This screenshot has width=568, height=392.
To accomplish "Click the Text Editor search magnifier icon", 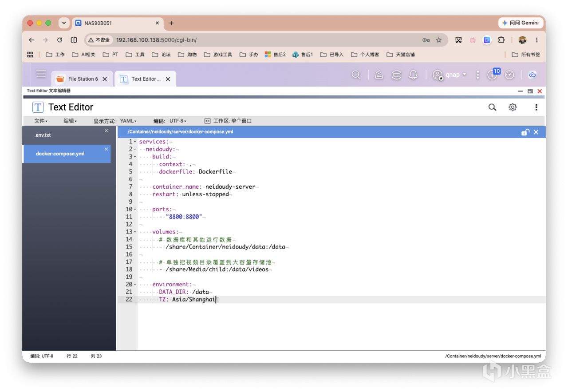I will click(492, 107).
